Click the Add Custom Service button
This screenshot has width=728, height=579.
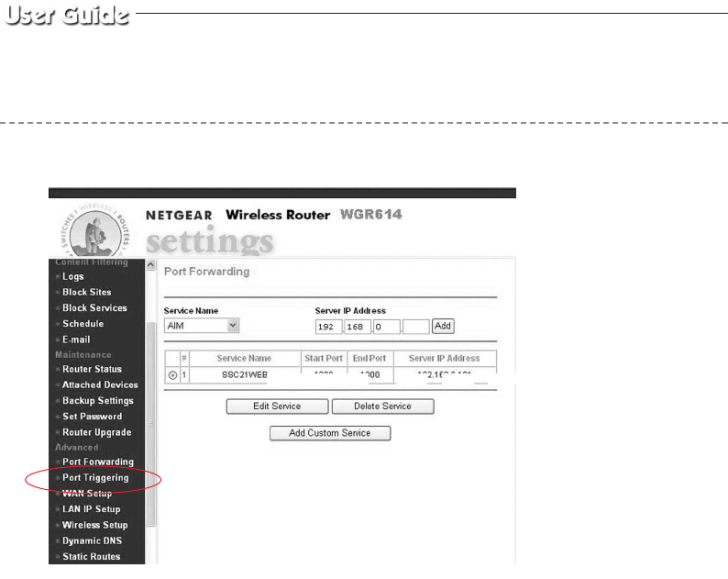click(x=330, y=433)
